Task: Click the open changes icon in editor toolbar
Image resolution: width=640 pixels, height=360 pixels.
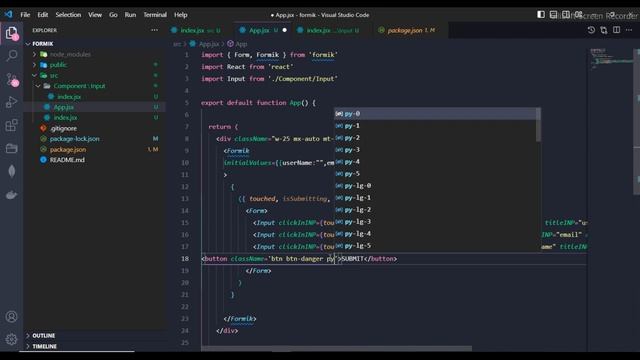Action: click(604, 30)
